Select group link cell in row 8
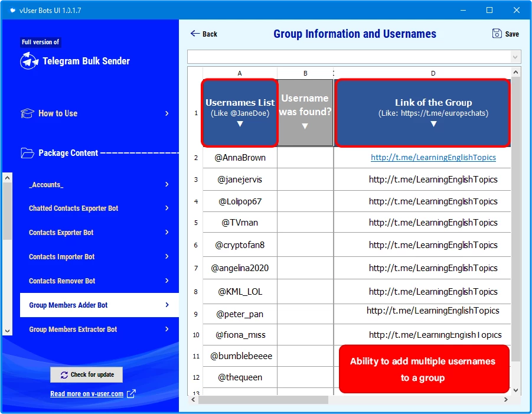Viewport: 532px width, 414px height. [422, 292]
